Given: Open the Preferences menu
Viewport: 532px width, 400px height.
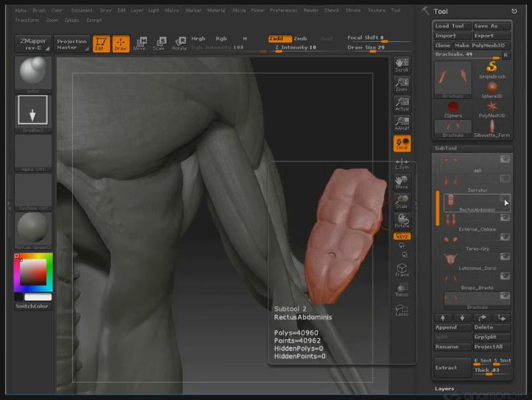Looking at the screenshot, I should 284,10.
